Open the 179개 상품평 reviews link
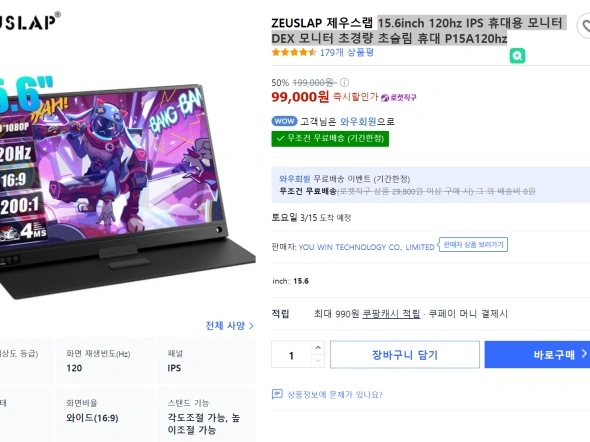This screenshot has height=442, width=590. pyautogui.click(x=347, y=53)
